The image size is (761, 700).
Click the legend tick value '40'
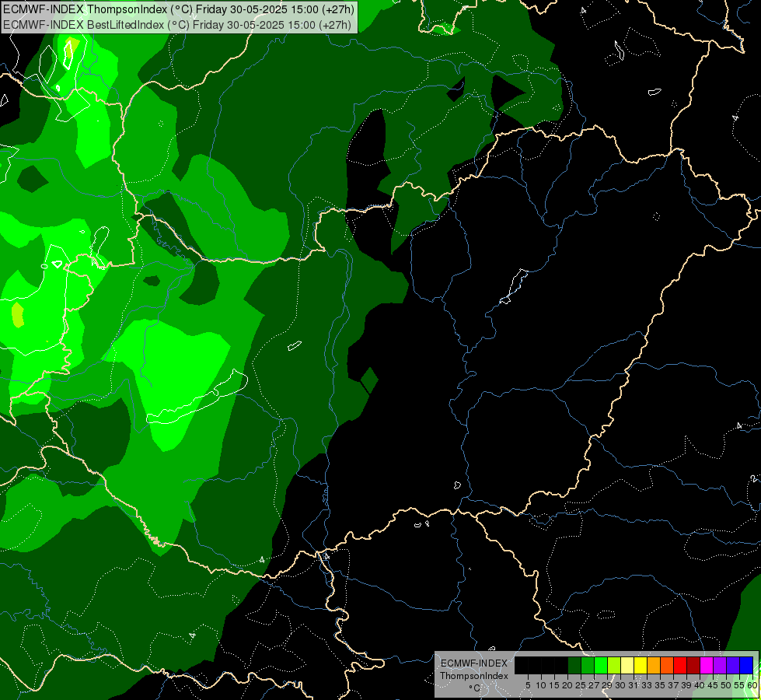pyautogui.click(x=700, y=685)
